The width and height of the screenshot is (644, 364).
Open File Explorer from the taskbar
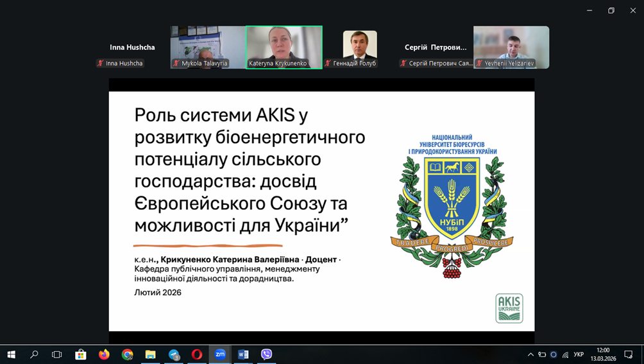(x=150, y=354)
